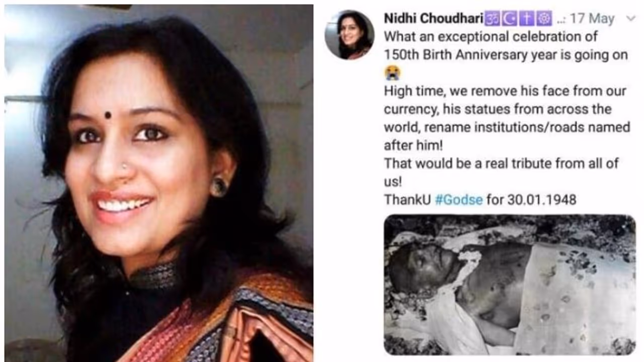Screen dimensions: 644x362
Task: Click the crescent moon emoji icon
Action: point(509,19)
